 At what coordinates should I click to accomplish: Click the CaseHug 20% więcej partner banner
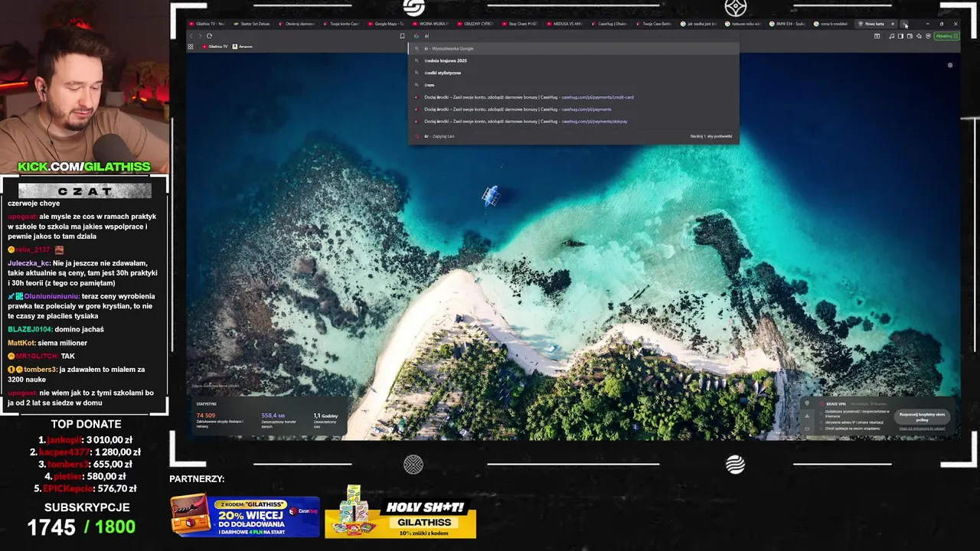tap(244, 517)
